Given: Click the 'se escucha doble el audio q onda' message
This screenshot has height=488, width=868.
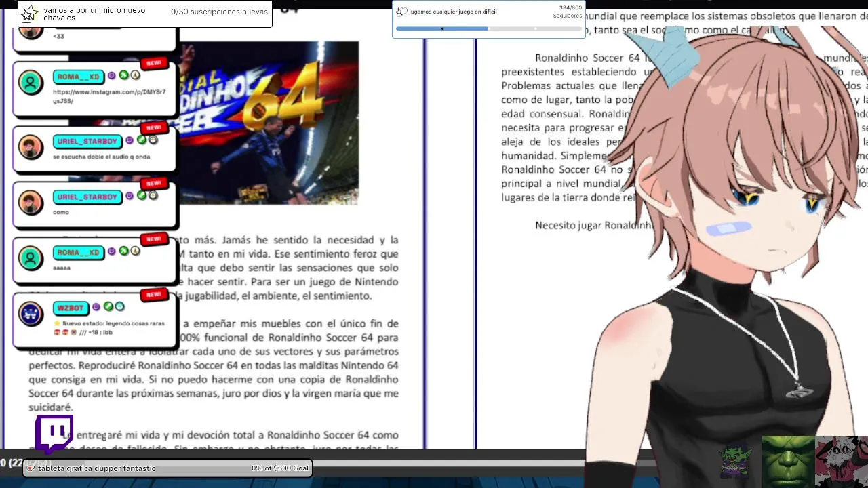Looking at the screenshot, I should pyautogui.click(x=101, y=157).
